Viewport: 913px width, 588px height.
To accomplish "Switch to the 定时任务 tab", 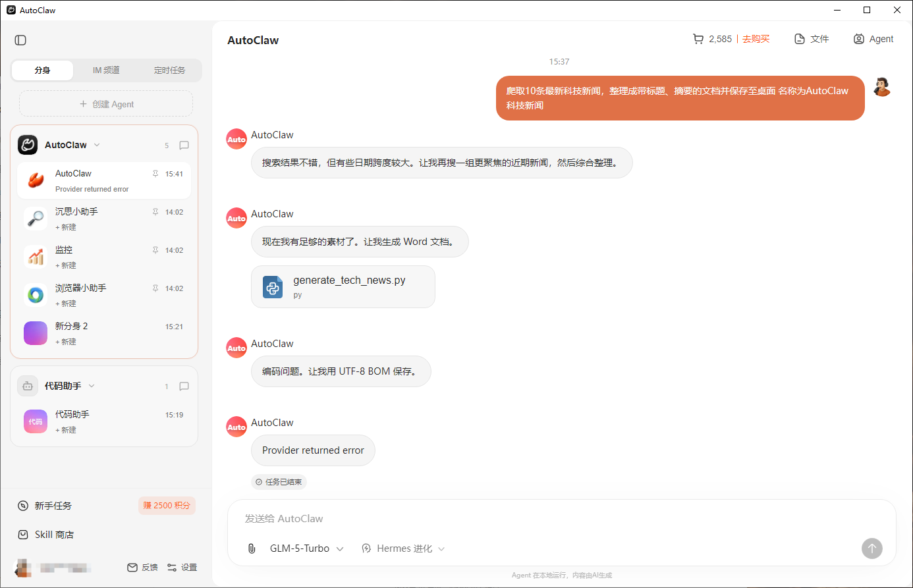I will (169, 70).
